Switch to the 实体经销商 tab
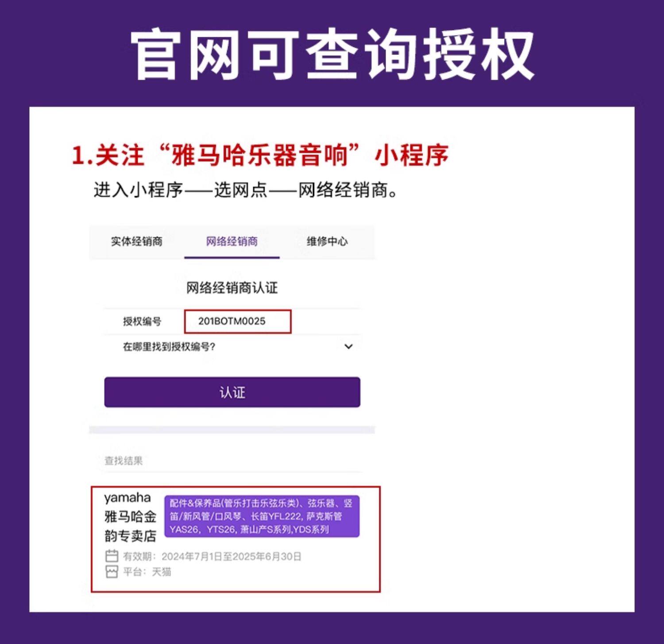 tap(137, 241)
